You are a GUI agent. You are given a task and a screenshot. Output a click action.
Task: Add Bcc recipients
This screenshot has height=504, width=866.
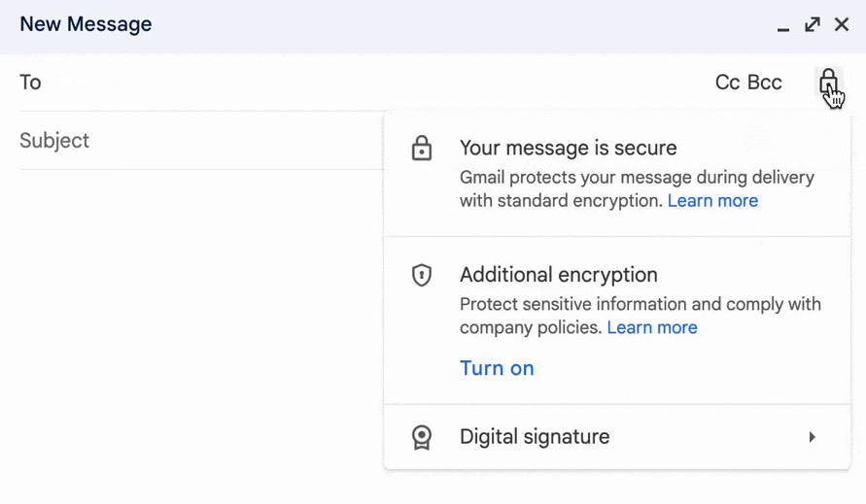click(x=764, y=83)
